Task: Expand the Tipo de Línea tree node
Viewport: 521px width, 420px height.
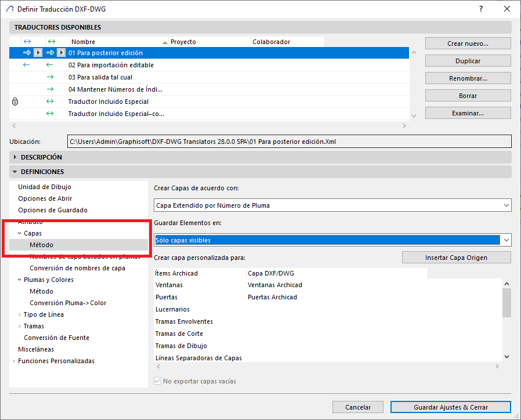Action: [x=20, y=314]
